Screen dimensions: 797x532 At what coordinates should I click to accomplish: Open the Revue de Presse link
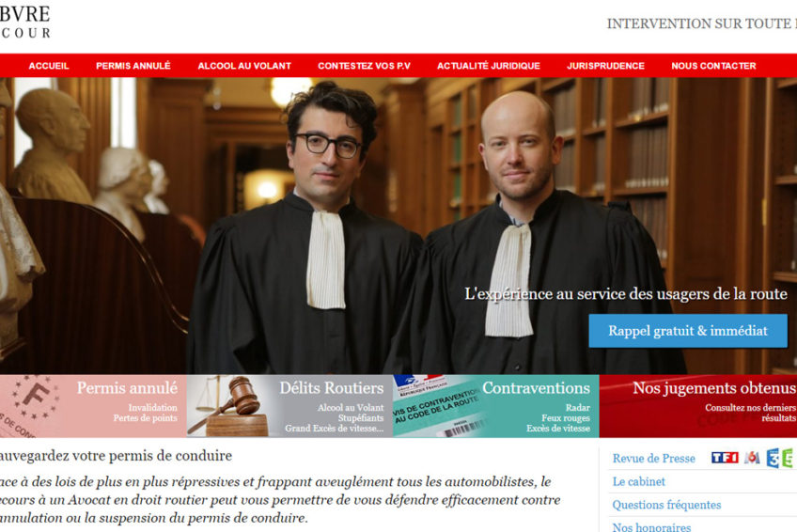coord(653,459)
